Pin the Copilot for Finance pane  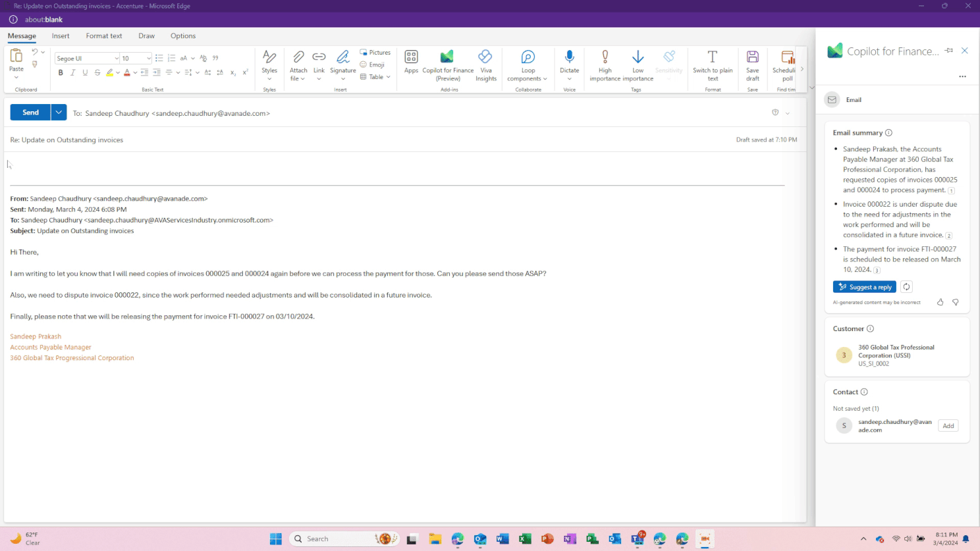(x=948, y=51)
